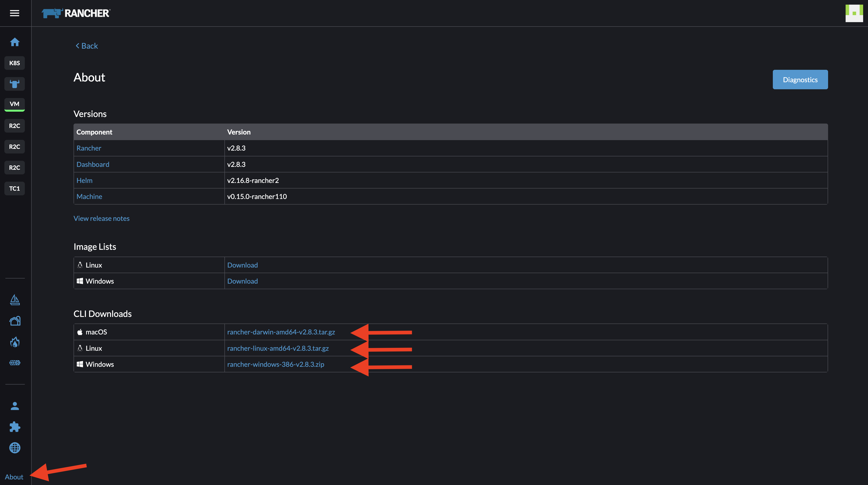Viewport: 868px width, 485px height.
Task: Open Extensions puzzle piece icon
Action: click(x=15, y=427)
